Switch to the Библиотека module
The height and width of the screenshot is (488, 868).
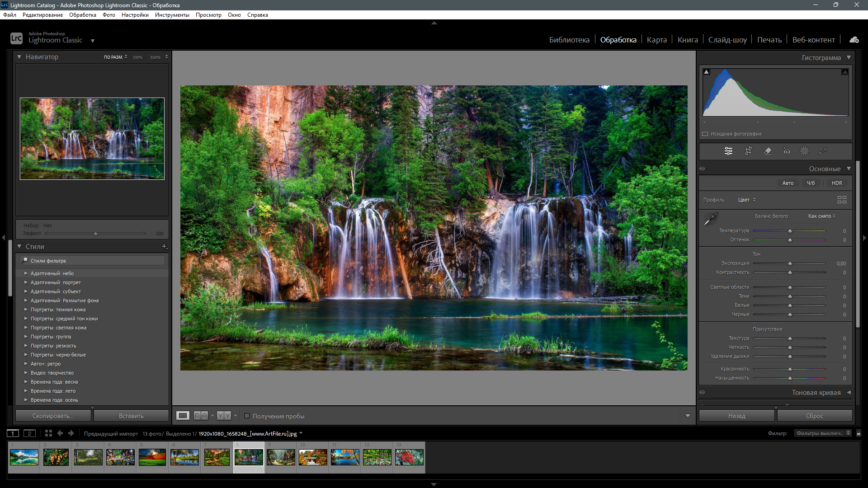pyautogui.click(x=569, y=40)
